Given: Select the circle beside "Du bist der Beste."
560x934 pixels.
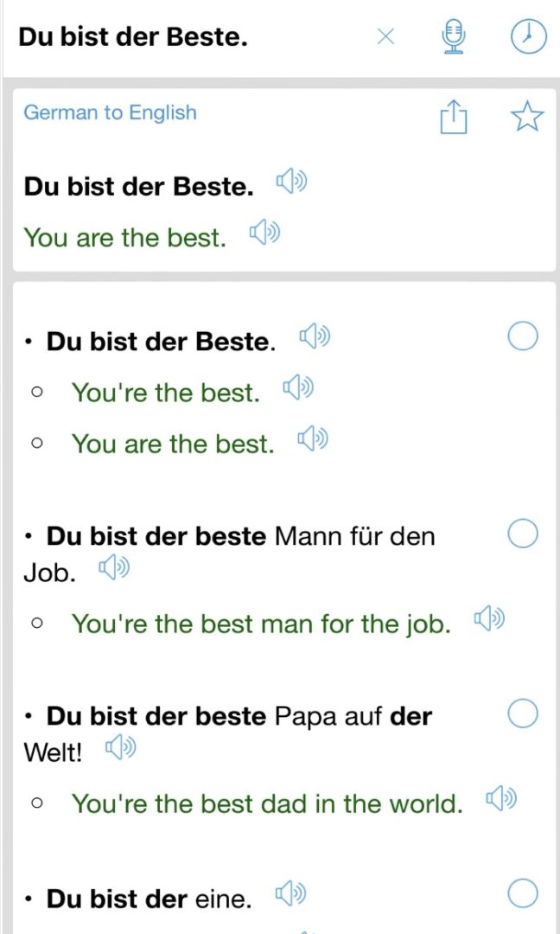Looking at the screenshot, I should (x=522, y=337).
